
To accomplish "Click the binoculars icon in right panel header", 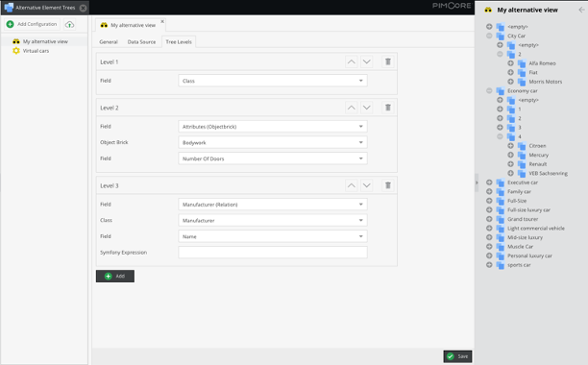I will [488, 10].
